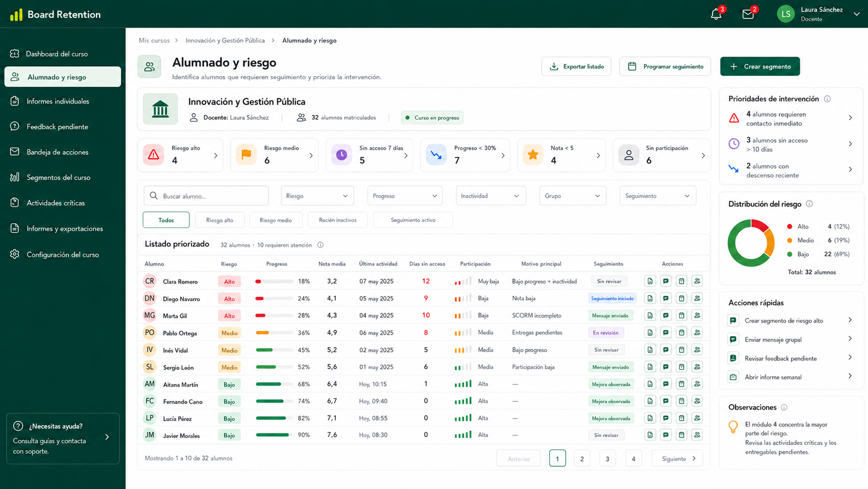Open the Progreso filter dropdown
The image size is (868, 489).
405,196
